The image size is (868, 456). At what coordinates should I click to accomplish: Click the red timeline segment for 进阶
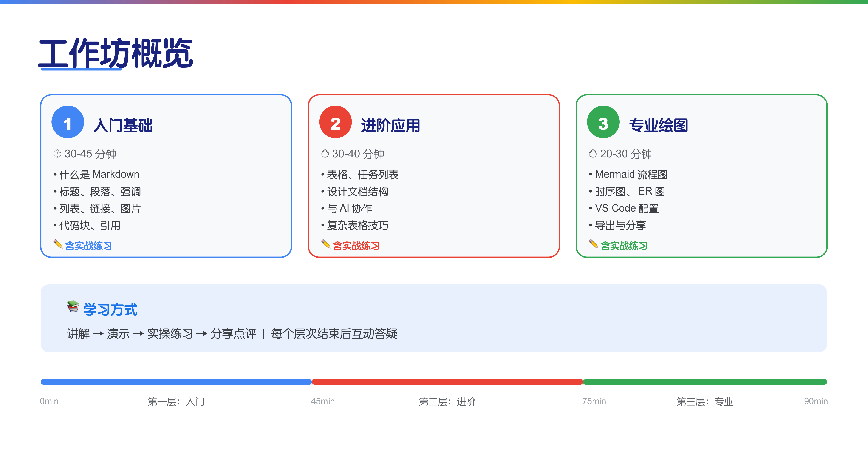click(x=447, y=382)
